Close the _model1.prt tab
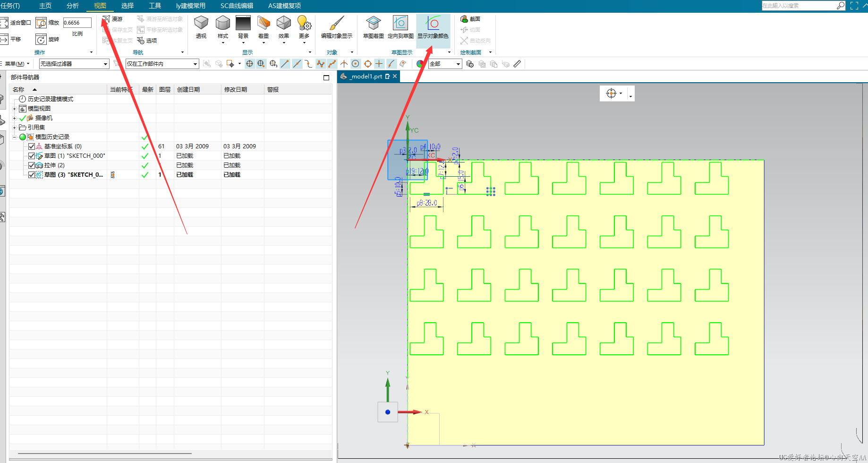Screen dimensions: 868x463 [x=395, y=76]
